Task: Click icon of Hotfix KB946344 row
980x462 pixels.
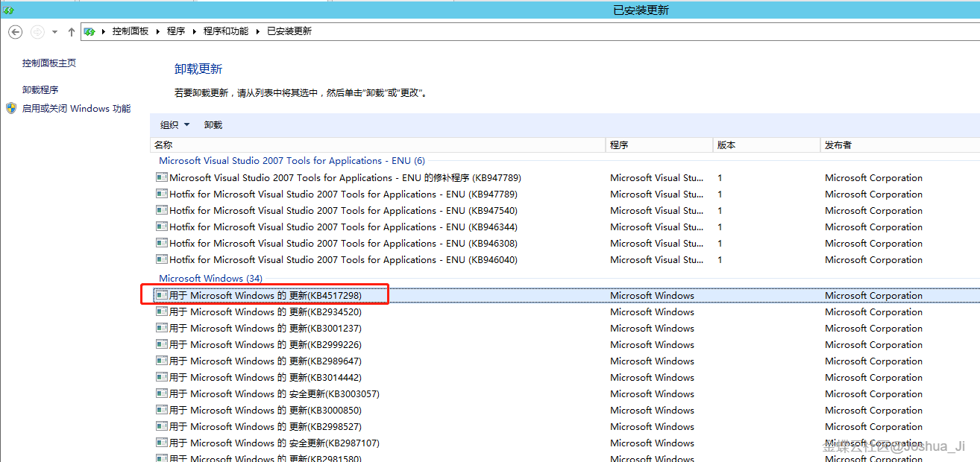Action: pyautogui.click(x=162, y=227)
